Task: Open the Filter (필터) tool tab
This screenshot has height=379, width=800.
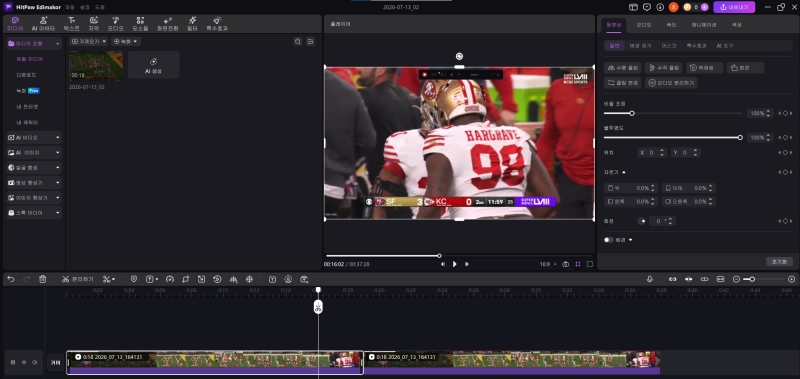Action: tap(192, 23)
